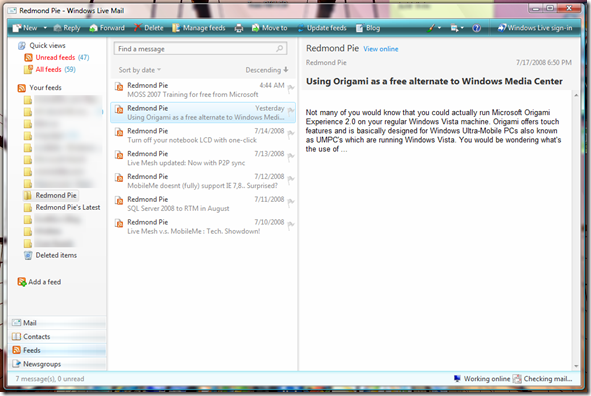The width and height of the screenshot is (591, 396).
Task: Open Live Mesh v.s. MobileMe item
Action: [203, 226]
